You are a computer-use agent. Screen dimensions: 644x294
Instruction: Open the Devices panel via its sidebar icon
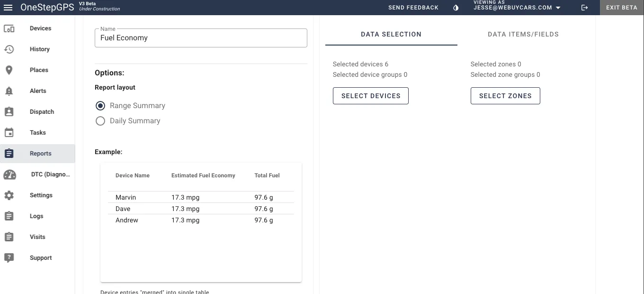point(9,28)
